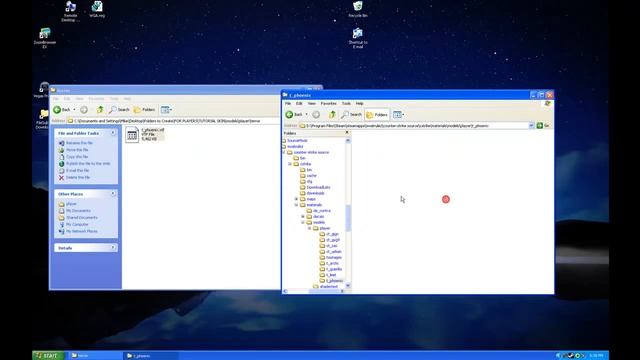Open Views dropdown in terror window toolbar
Viewport: 640px width, 360px height.
166,110
